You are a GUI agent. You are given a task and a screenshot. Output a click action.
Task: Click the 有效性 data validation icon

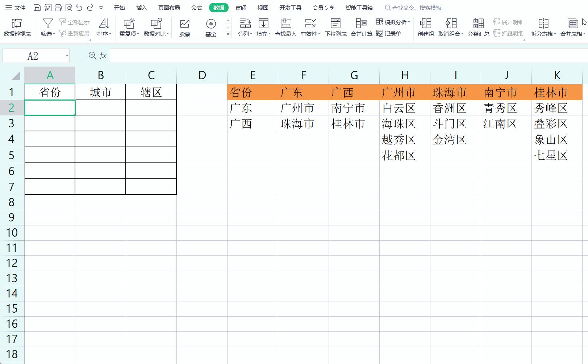click(310, 24)
